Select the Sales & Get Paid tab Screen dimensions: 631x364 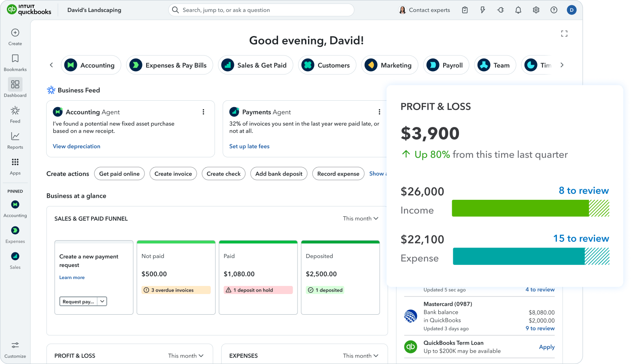point(255,65)
